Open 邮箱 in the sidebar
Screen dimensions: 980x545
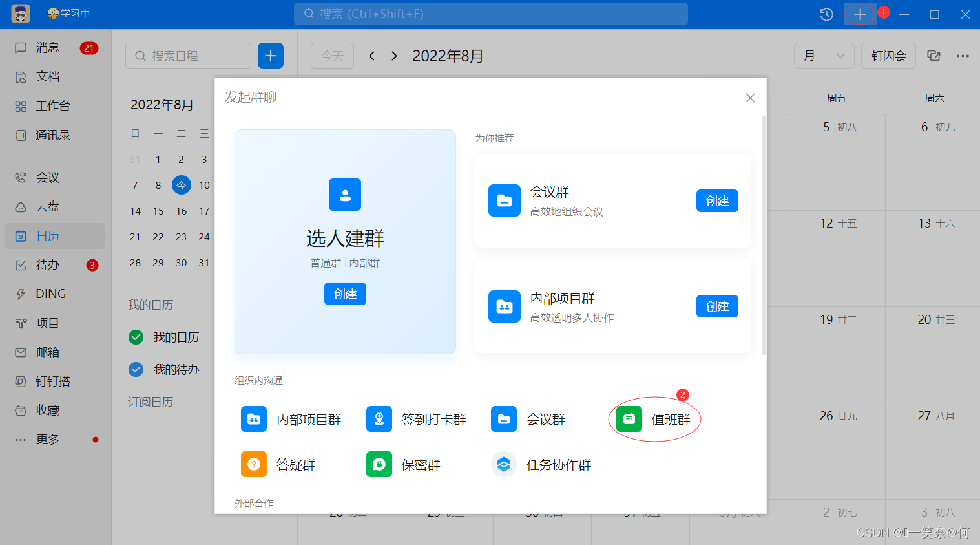(56, 352)
